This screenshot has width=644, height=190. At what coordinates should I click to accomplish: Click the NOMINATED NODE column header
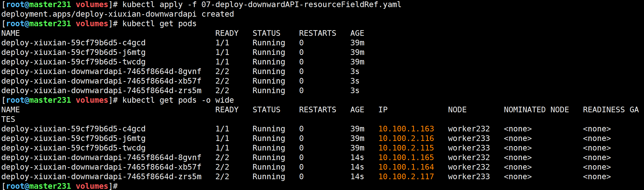pos(536,110)
